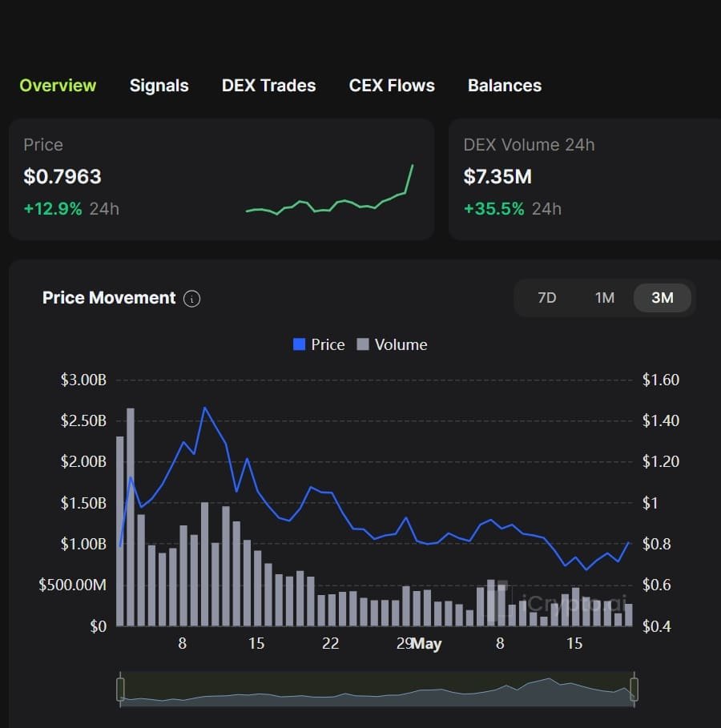View the Balances tab
This screenshot has width=721, height=728.
click(505, 85)
